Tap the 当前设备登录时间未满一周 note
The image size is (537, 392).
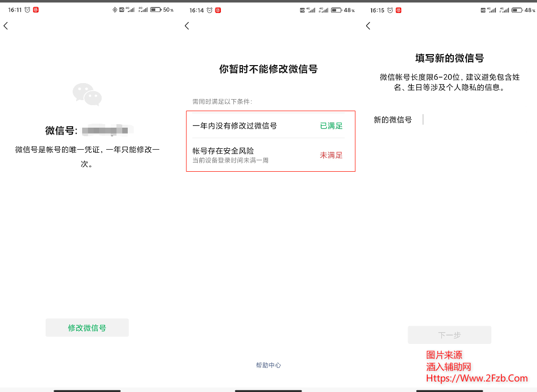coord(230,161)
